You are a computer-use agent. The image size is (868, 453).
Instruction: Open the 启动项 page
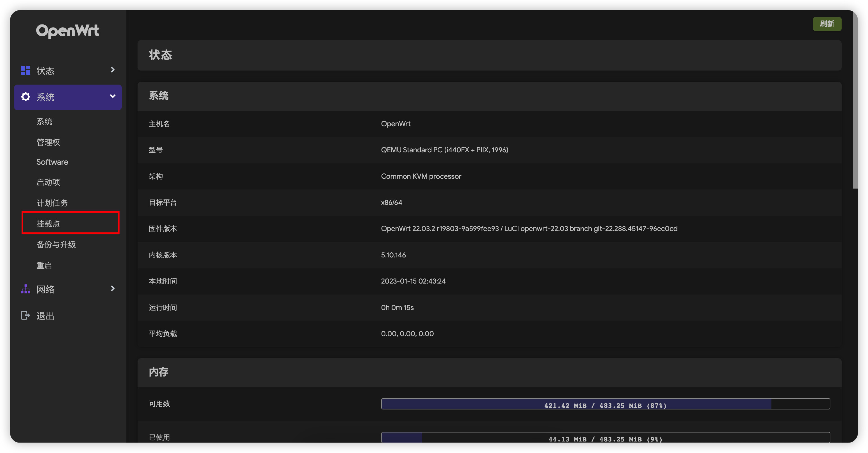(x=48, y=182)
